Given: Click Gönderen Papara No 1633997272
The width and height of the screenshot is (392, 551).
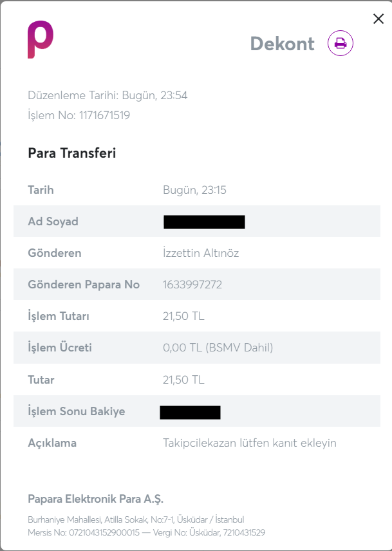Looking at the screenshot, I should click(192, 285).
